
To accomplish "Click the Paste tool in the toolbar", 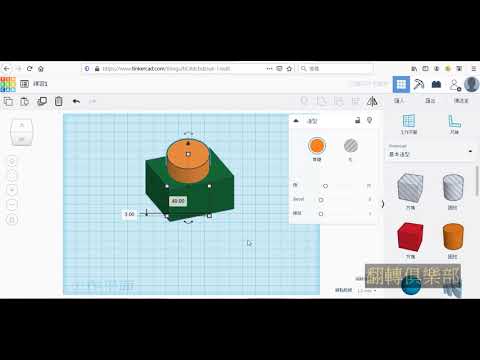I will coord(25,101).
